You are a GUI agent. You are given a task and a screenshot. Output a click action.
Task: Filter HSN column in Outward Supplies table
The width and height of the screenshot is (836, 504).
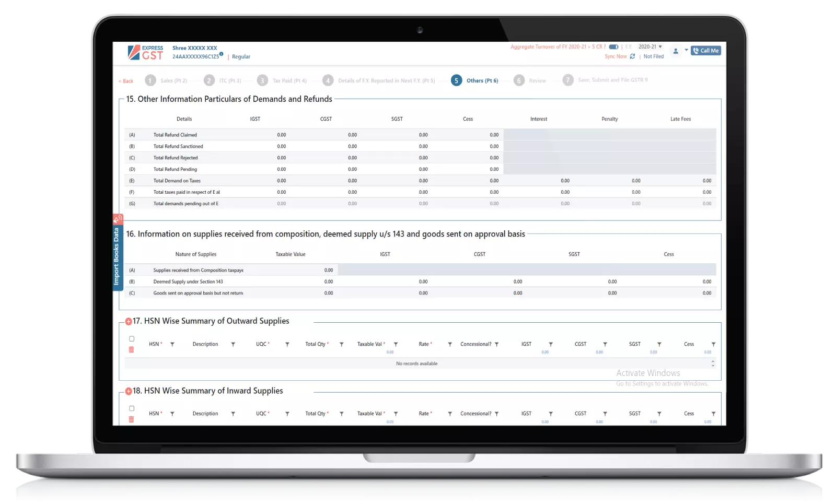click(x=172, y=344)
